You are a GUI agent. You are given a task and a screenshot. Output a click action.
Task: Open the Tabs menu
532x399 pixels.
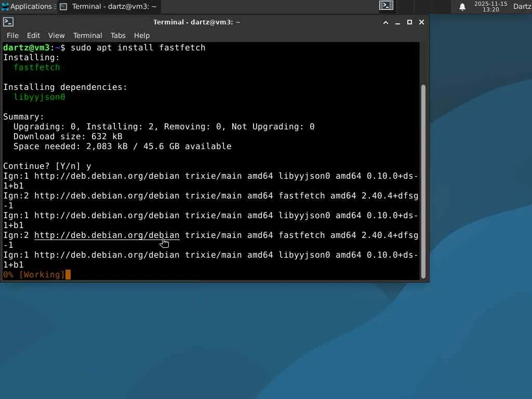(x=118, y=36)
